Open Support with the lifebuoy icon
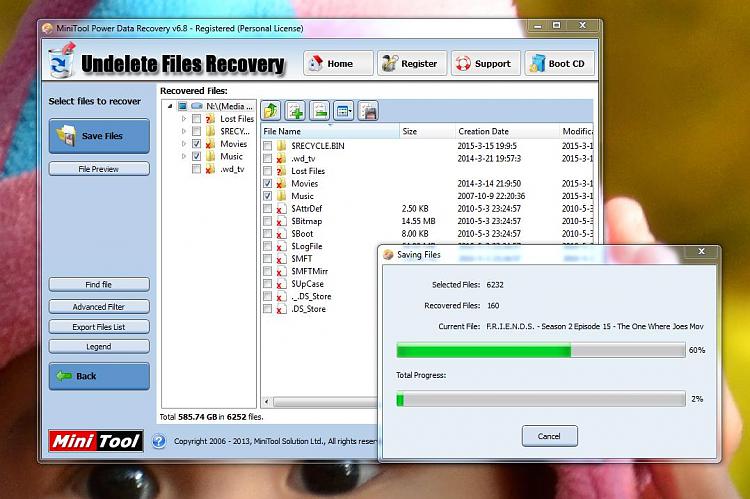The image size is (750, 499). point(484,64)
